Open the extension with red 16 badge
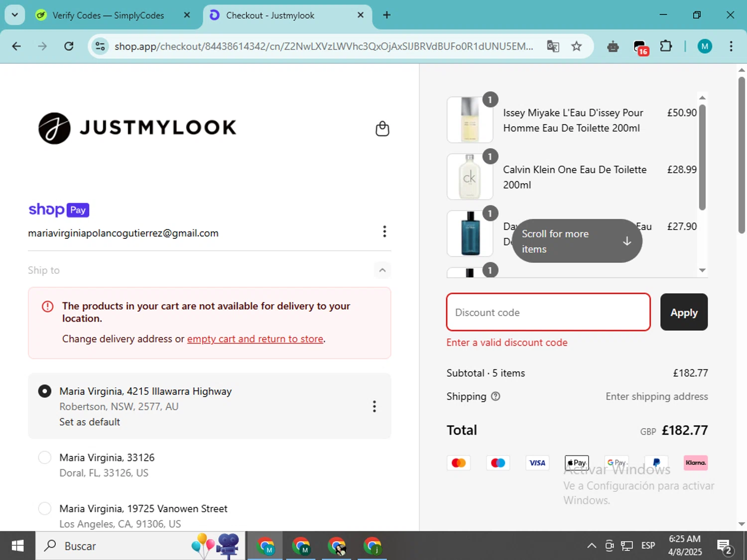This screenshot has height=560, width=747. pyautogui.click(x=640, y=47)
